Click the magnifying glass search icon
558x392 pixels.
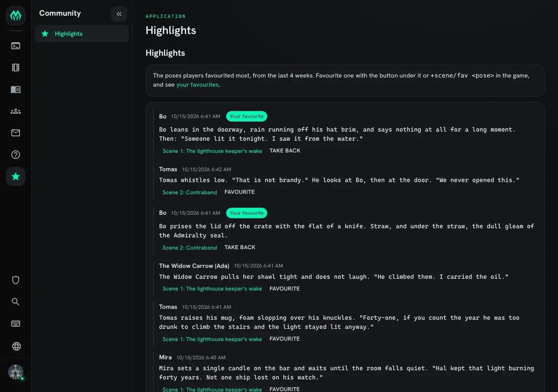click(16, 302)
